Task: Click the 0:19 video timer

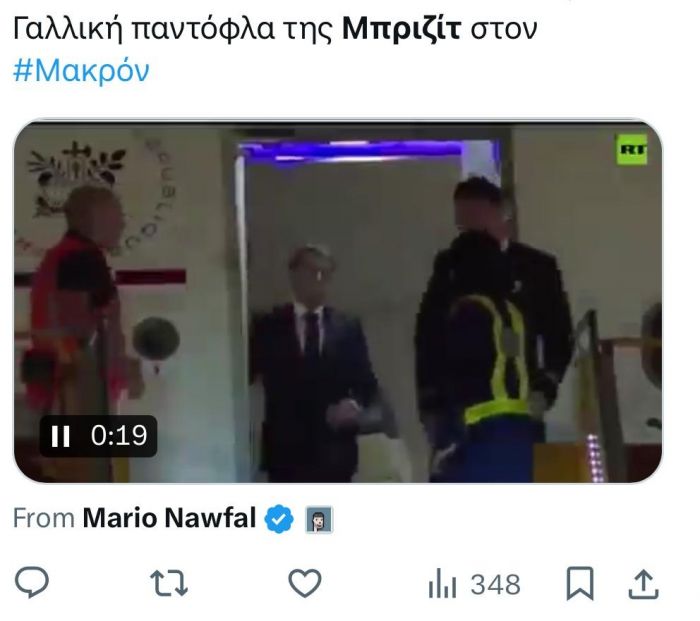Action: tap(119, 436)
